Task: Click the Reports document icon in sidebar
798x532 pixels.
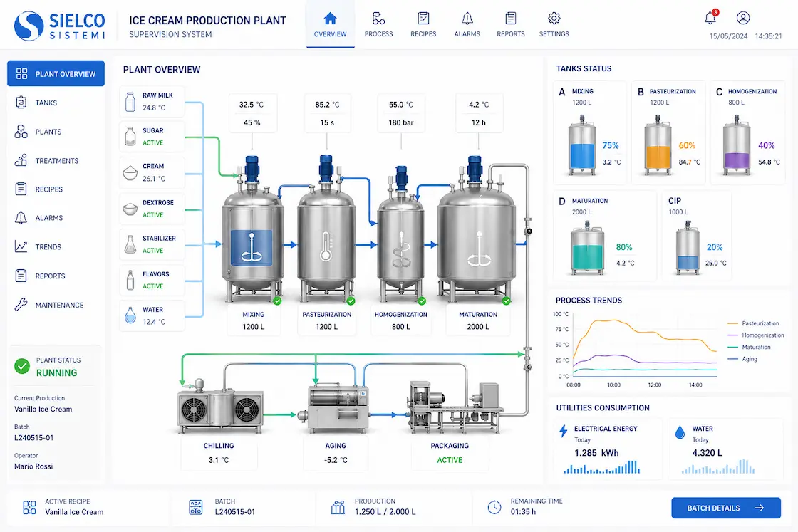Action: 21,276
